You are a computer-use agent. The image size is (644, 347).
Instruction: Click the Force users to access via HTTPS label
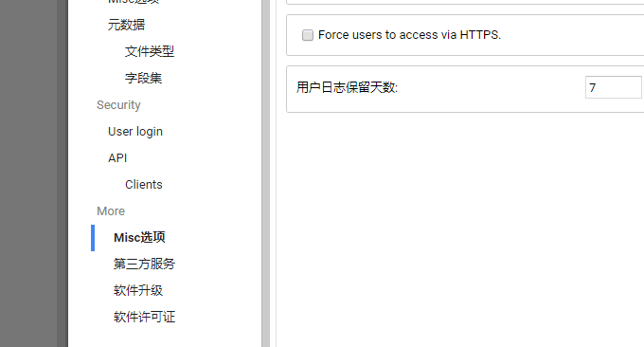coord(409,35)
